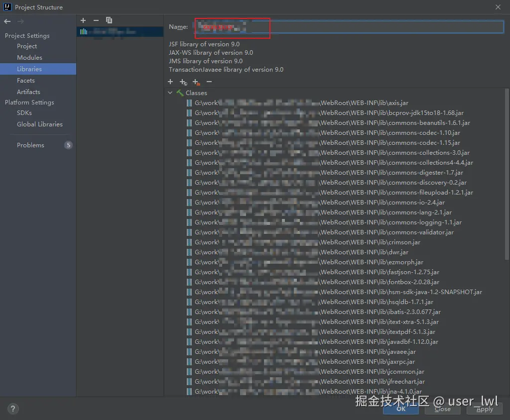
Task: Remove the selected library
Action: [x=96, y=20]
